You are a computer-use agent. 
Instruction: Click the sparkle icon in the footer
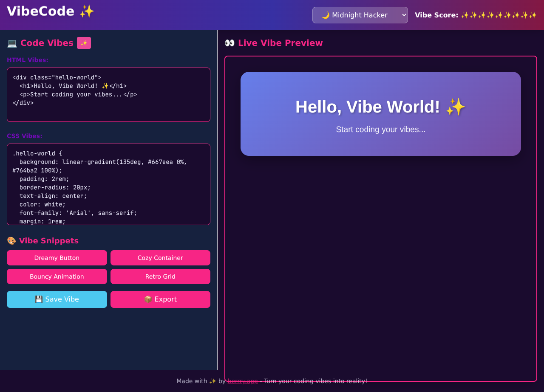212,381
